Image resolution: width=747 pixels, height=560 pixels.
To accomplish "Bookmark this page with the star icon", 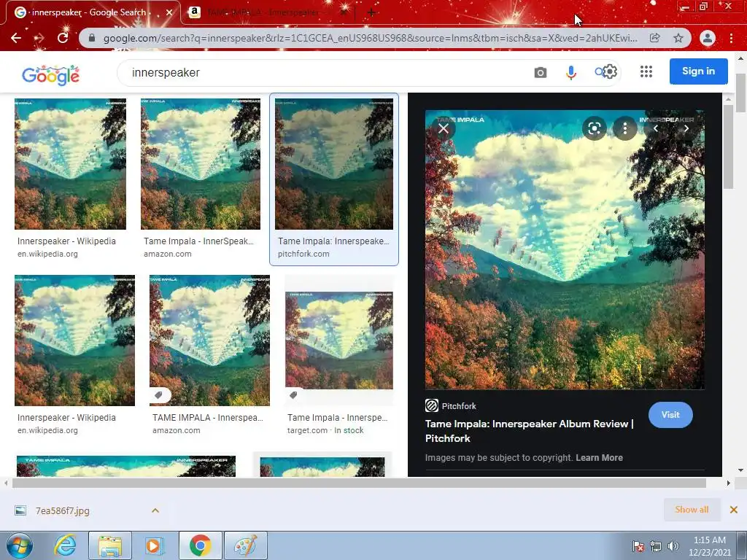I will [678, 38].
